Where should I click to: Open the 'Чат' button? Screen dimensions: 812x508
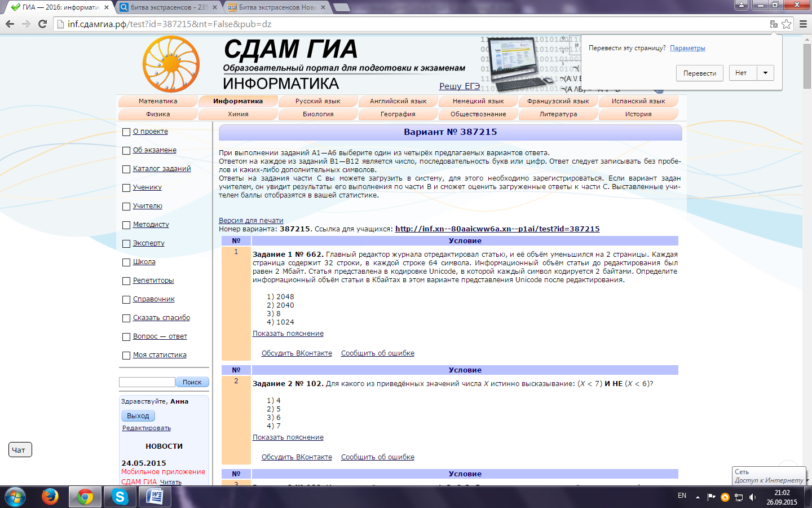click(20, 450)
